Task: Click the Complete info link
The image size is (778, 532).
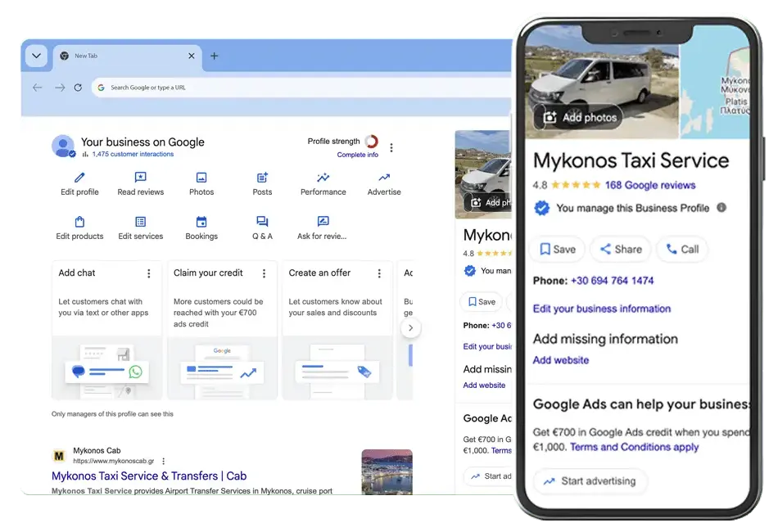Action: pyautogui.click(x=357, y=155)
